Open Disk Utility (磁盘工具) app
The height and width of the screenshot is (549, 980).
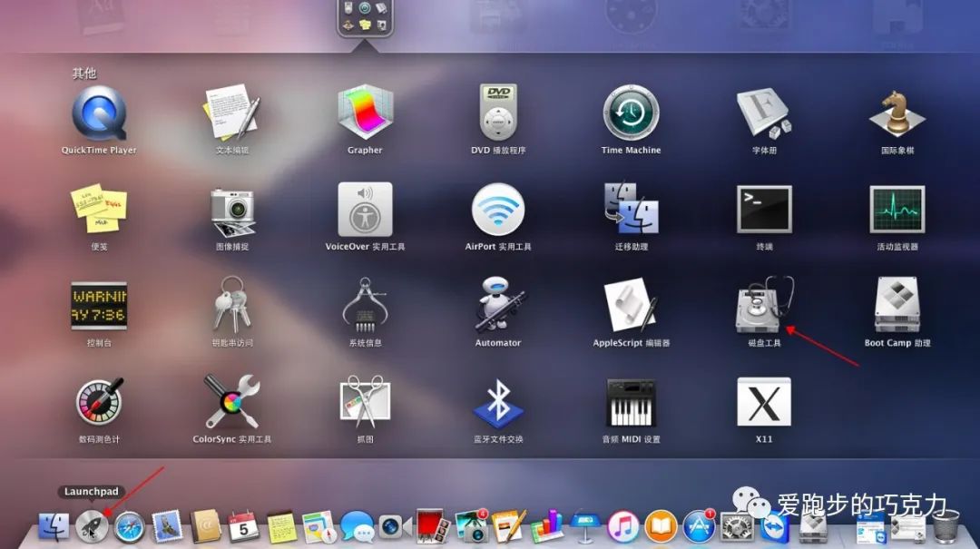pos(763,306)
